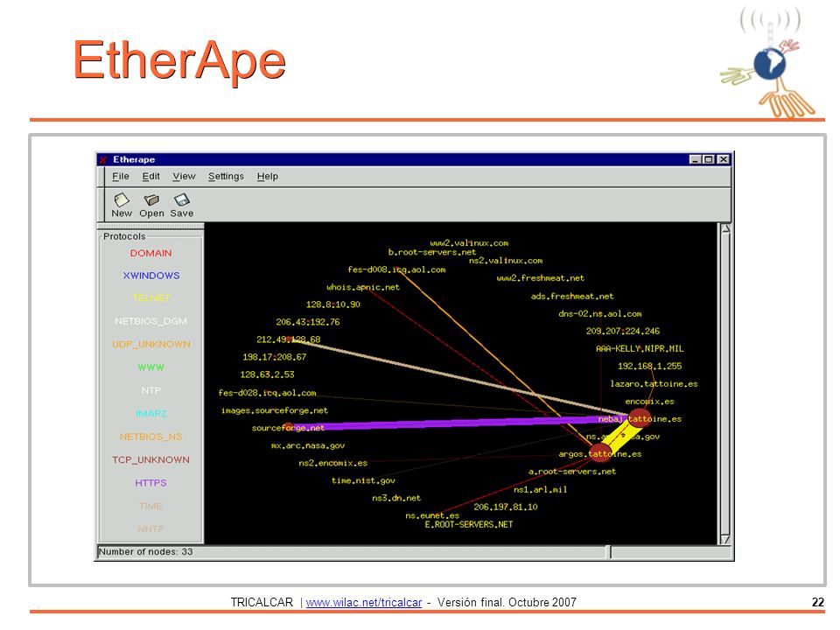Click the argos.tattoine.es red node
The width and height of the screenshot is (840, 630).
[x=600, y=453]
